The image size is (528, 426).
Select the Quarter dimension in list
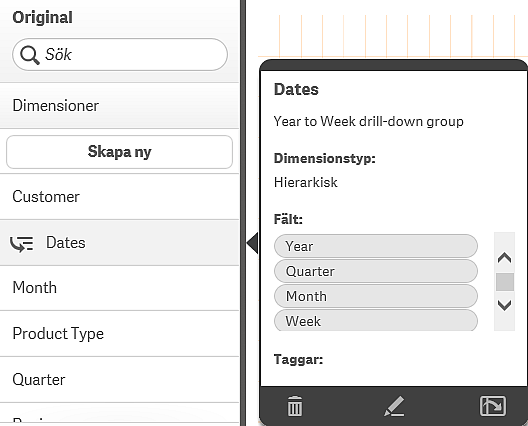120,380
